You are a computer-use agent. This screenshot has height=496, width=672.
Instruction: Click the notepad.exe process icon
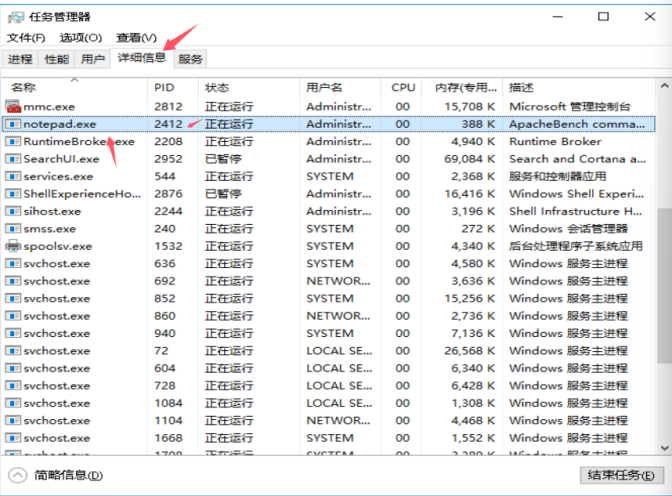click(x=13, y=124)
